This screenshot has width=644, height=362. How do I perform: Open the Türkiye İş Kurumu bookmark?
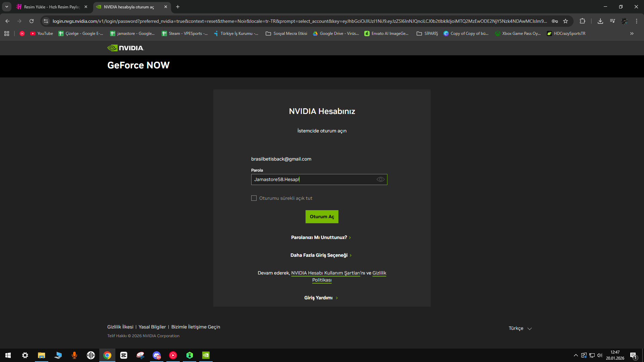point(236,34)
